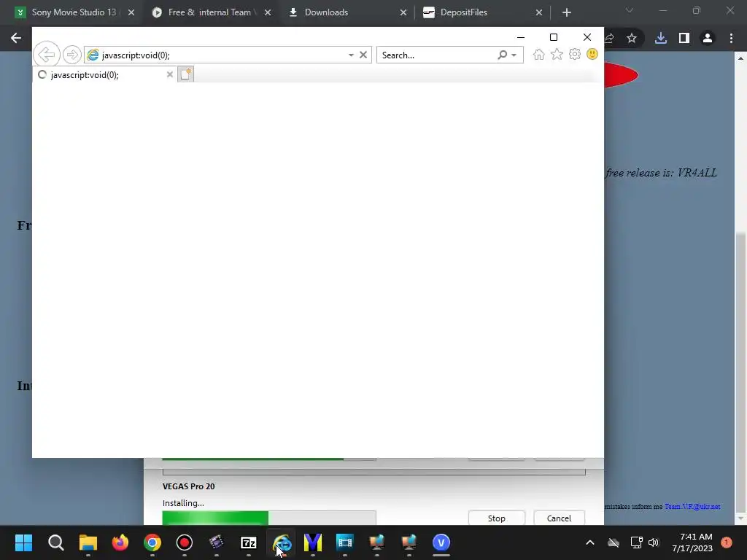
Task: Stop loading with address bar X
Action: point(363,55)
